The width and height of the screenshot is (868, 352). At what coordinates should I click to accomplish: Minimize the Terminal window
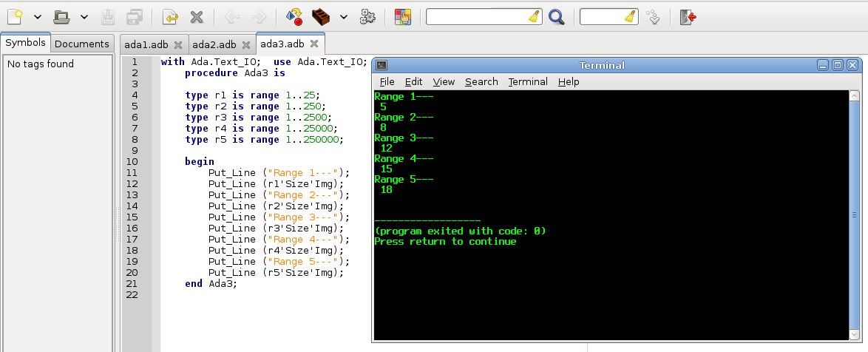click(x=823, y=65)
